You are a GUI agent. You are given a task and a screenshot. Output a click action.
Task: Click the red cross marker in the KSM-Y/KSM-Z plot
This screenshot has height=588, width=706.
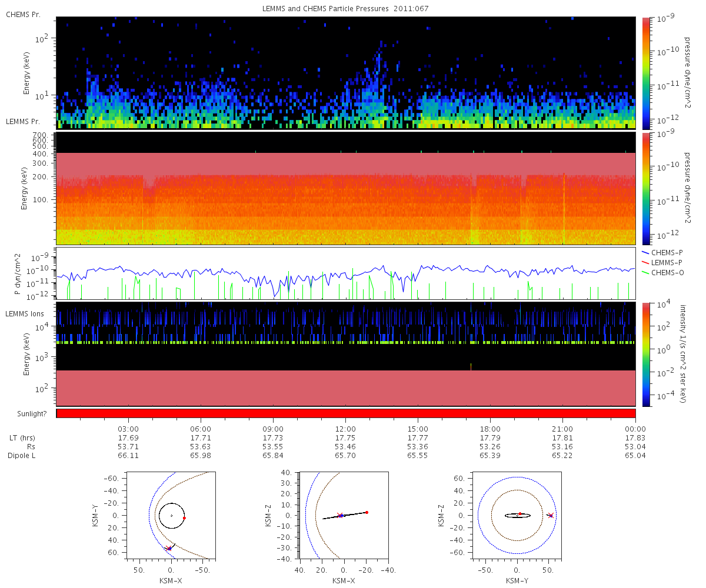pyautogui.click(x=551, y=516)
